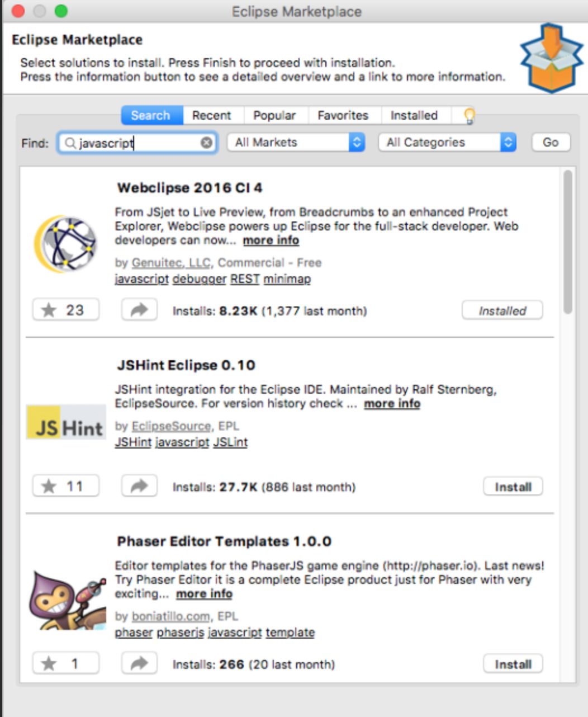Image resolution: width=588 pixels, height=717 pixels.
Task: Share the Phaser Editor Templates entry
Action: [x=139, y=664]
